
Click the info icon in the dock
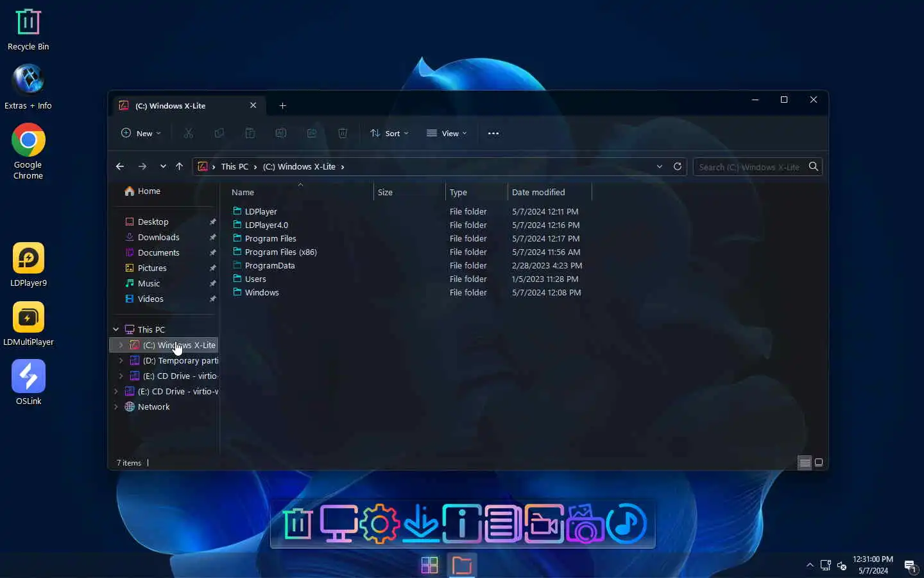(462, 524)
